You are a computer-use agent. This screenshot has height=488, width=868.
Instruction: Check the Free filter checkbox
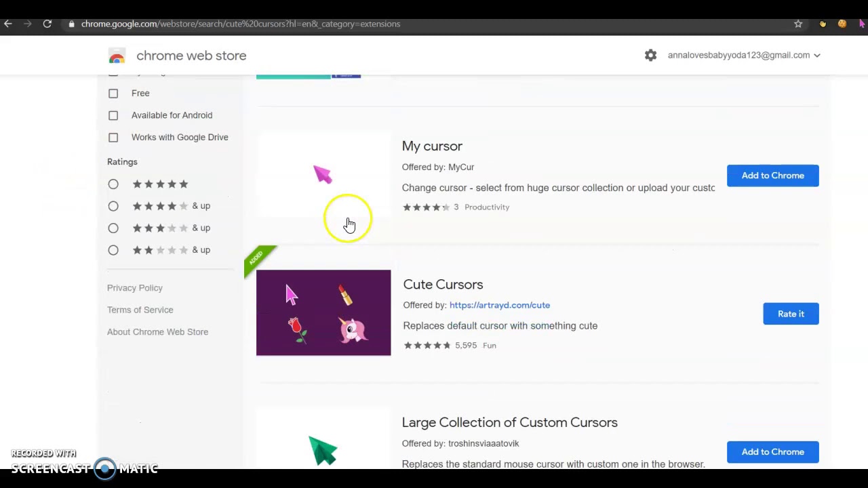pos(113,94)
